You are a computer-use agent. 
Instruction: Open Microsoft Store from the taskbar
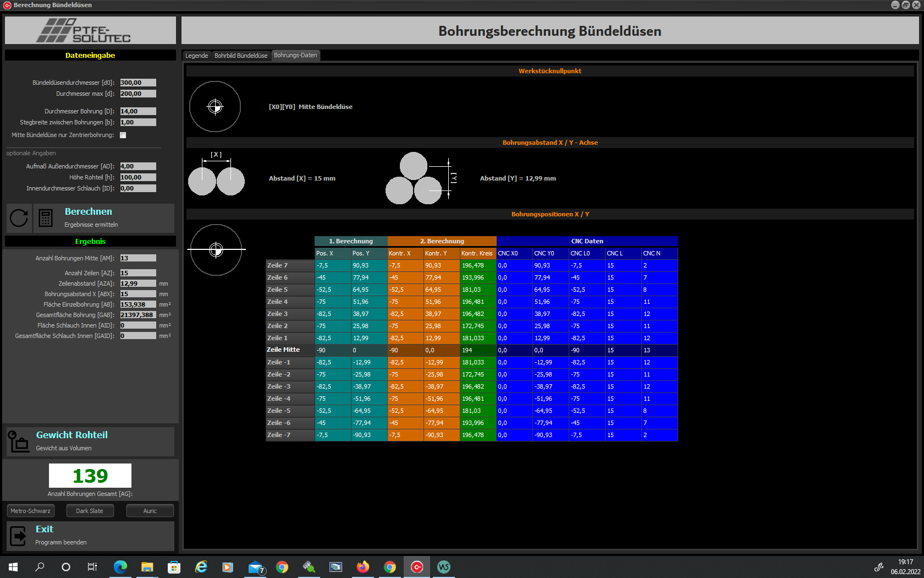pos(174,567)
